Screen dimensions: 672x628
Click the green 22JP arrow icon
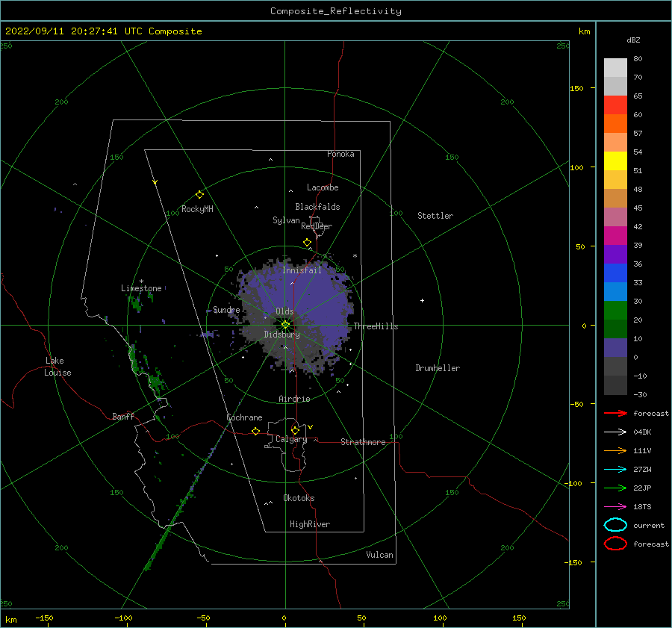coord(615,488)
